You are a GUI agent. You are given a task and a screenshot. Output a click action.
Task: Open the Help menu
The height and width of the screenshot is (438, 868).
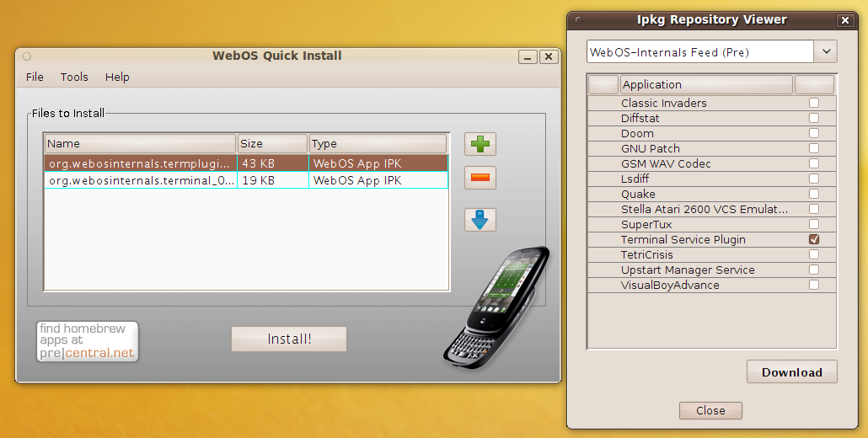(x=117, y=77)
